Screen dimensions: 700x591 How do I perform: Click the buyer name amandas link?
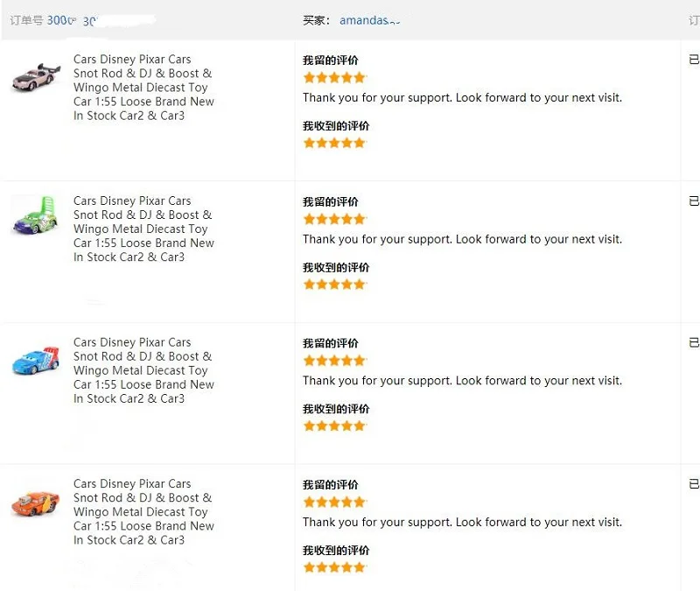[x=369, y=20]
